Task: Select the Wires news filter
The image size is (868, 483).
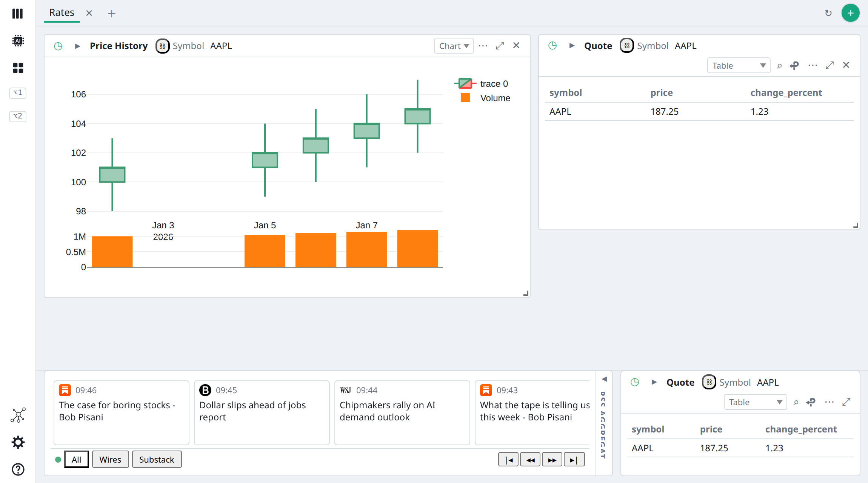Action: point(110,459)
